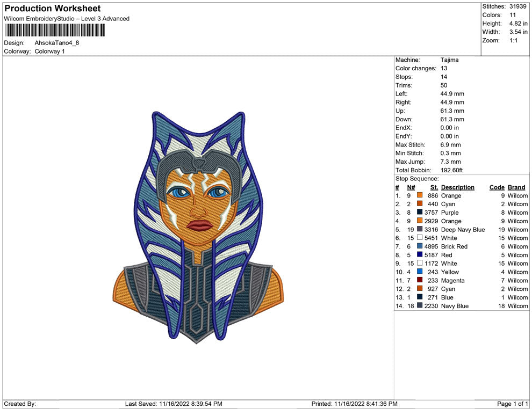Click the stitches count 31939

(517, 6)
